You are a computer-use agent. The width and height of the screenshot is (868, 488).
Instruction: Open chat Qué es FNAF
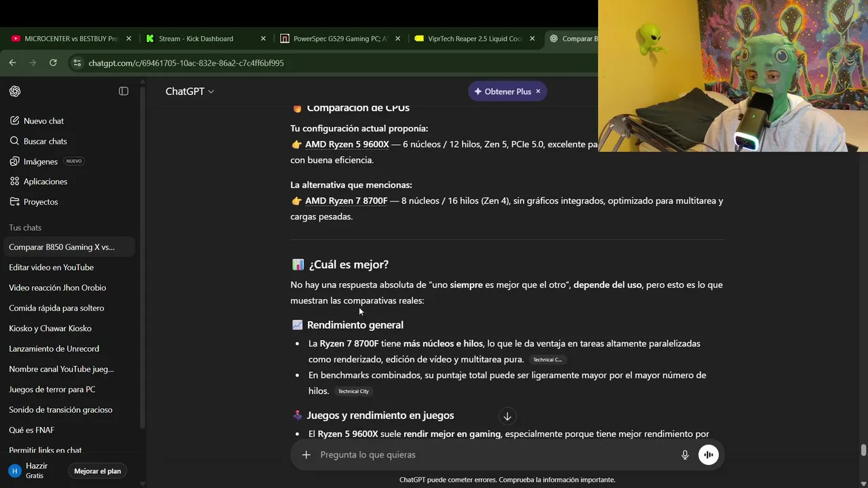pyautogui.click(x=32, y=430)
